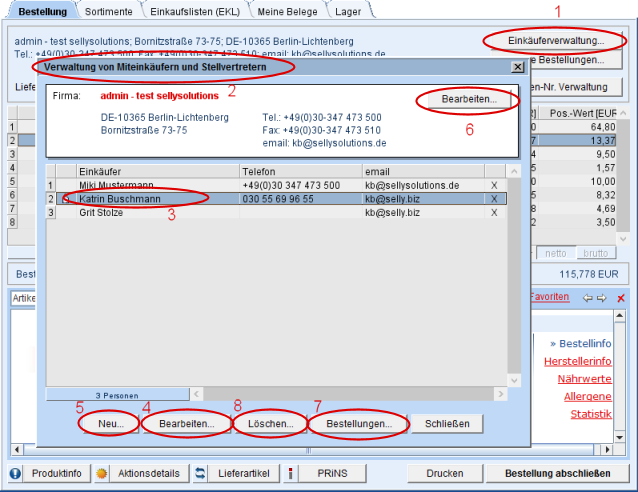This screenshot has width=638, height=492.
Task: Click Bestellung abschließen button
Action: click(x=558, y=473)
